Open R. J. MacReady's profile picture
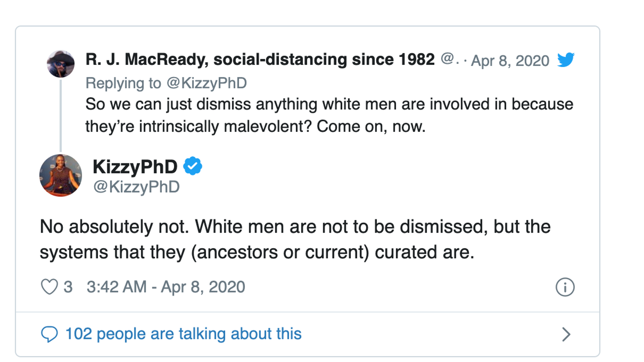This screenshot has height=362, width=644. pos(61,64)
